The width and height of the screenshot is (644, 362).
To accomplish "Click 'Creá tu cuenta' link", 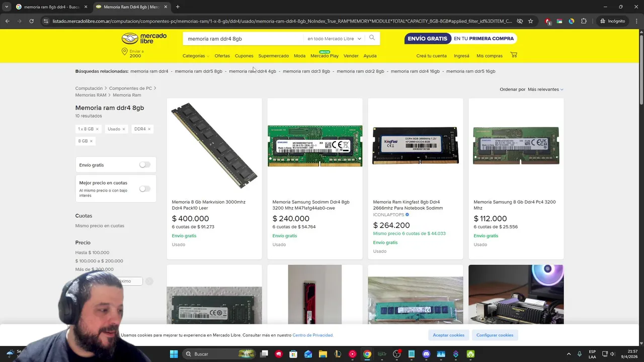I will (431, 56).
